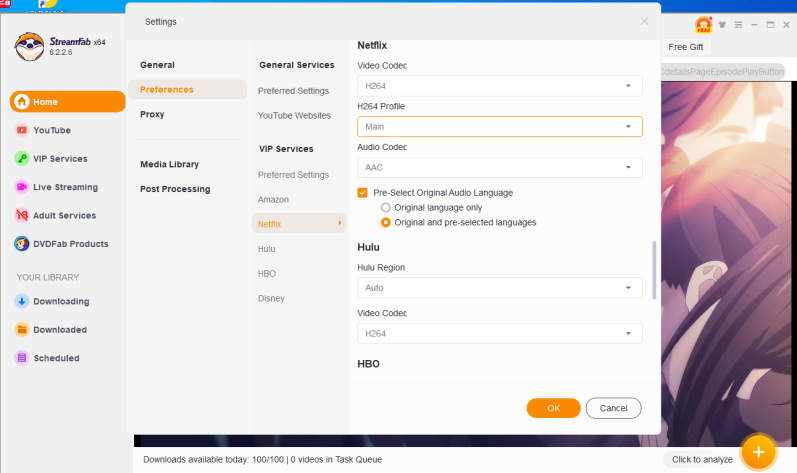
Task: Expand the H264 Profile dropdown
Action: (x=499, y=127)
